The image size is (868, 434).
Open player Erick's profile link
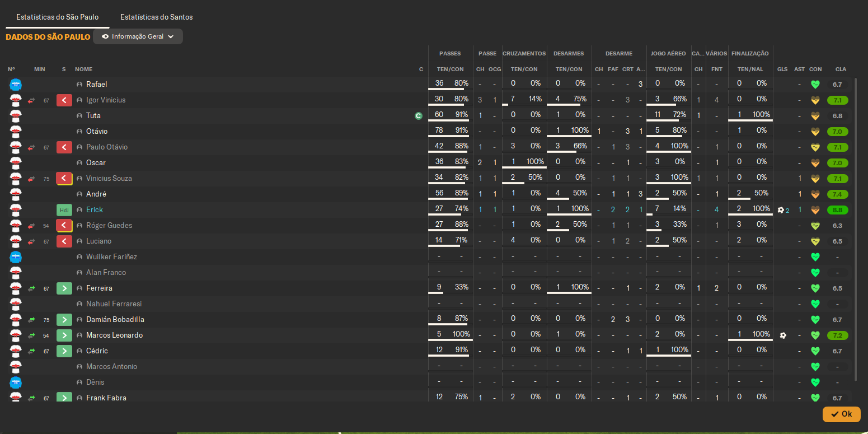(x=95, y=210)
